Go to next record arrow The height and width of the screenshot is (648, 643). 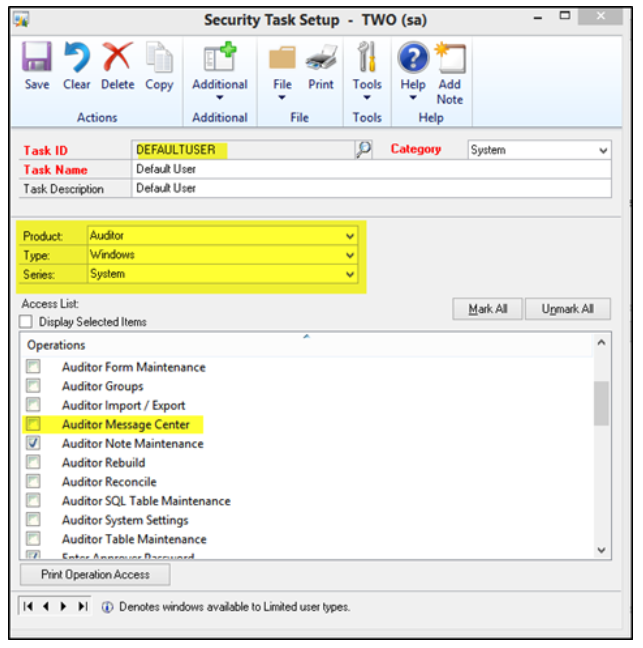coord(63,606)
